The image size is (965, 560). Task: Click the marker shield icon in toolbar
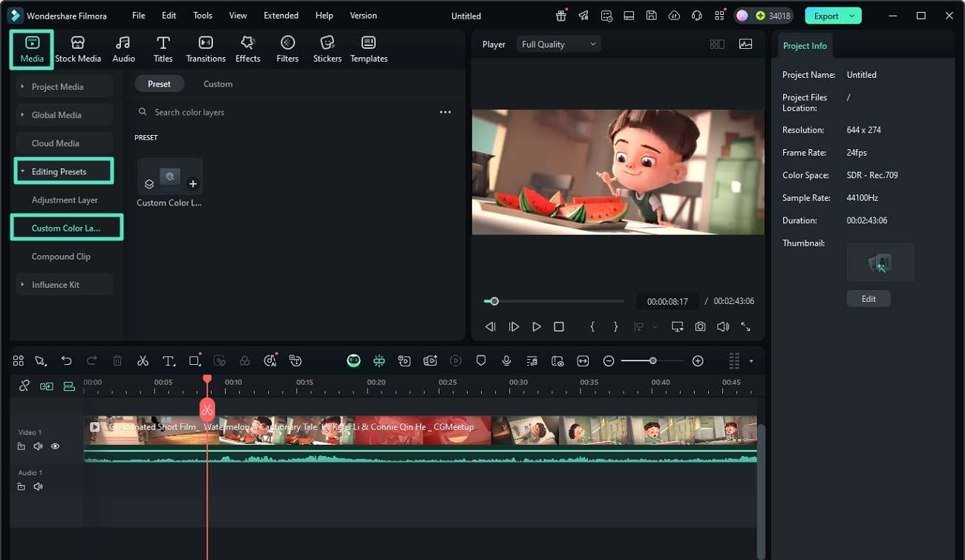481,360
